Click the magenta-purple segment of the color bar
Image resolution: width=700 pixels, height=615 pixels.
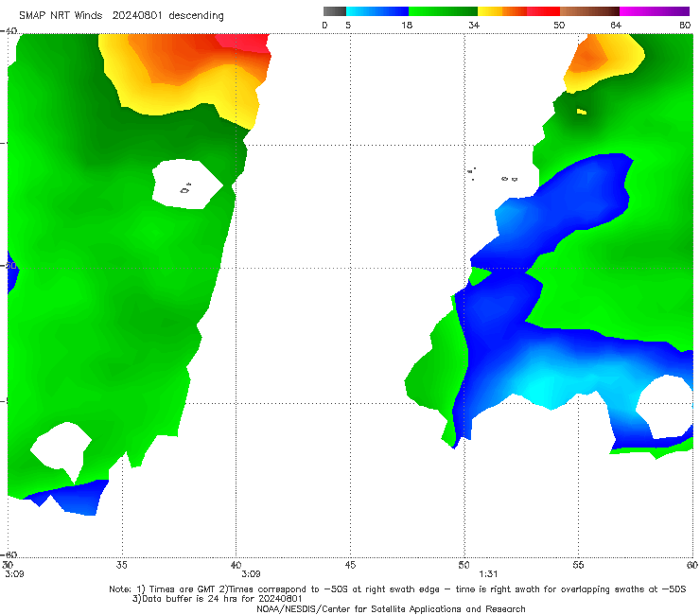655,11
